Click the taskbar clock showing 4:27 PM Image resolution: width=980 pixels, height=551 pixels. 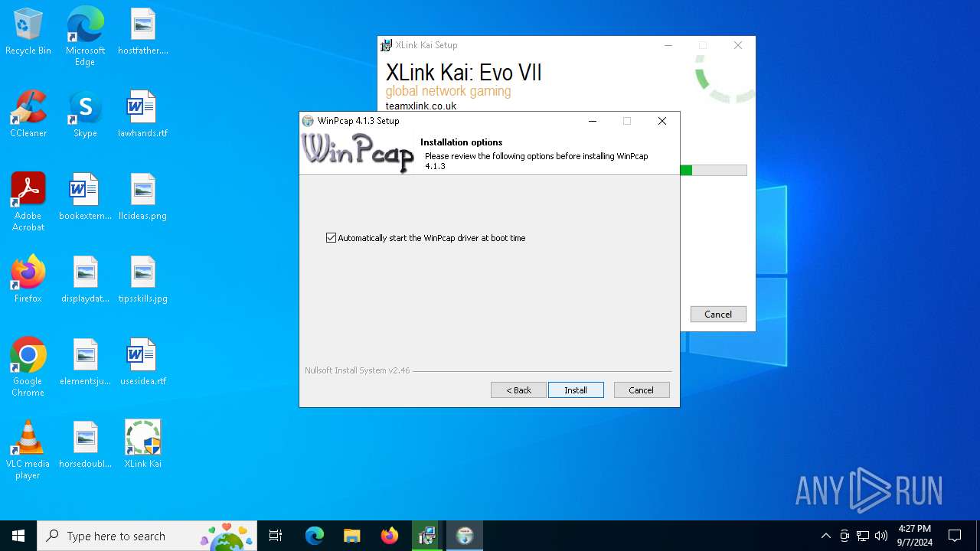click(914, 536)
